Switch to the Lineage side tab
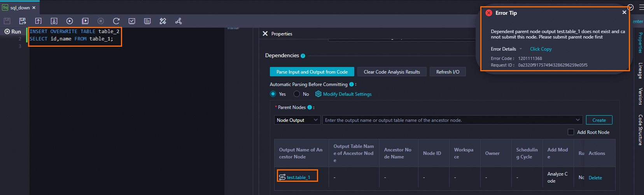 pyautogui.click(x=640, y=71)
